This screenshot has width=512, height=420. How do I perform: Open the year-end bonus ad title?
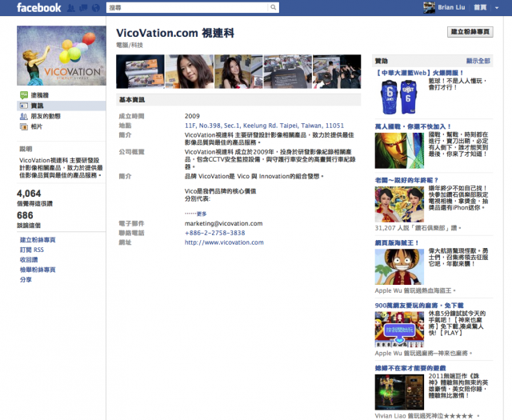click(406, 180)
